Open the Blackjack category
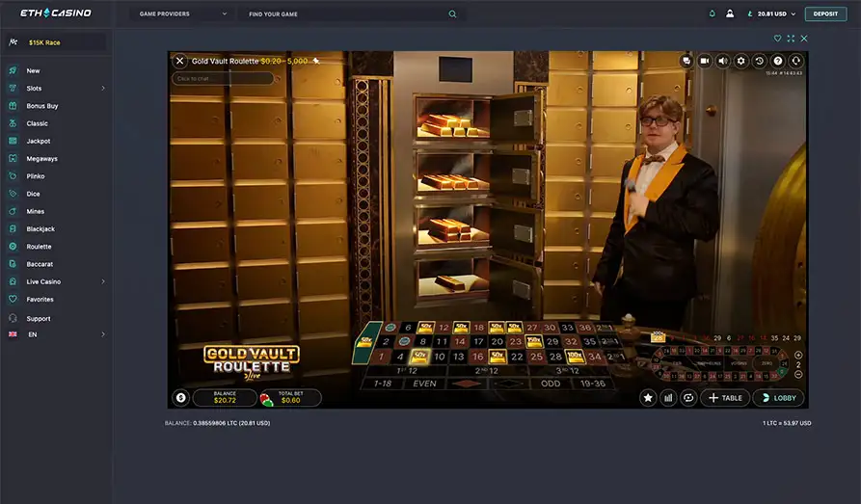The width and height of the screenshot is (861, 504). 40,229
